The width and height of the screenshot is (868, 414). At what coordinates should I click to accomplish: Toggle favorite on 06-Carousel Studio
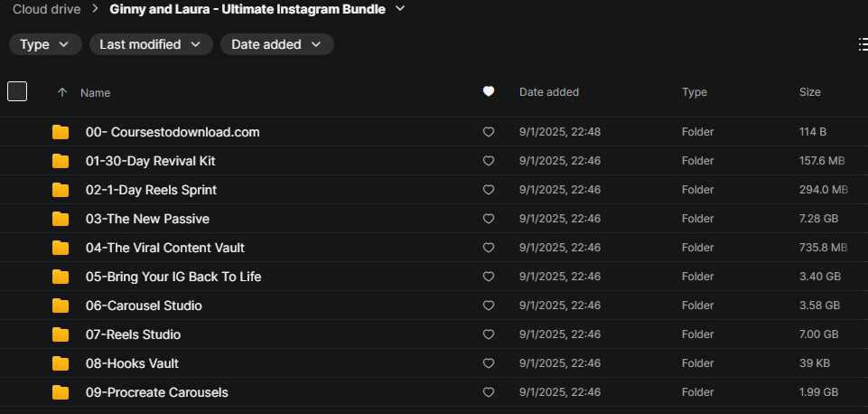[489, 306]
